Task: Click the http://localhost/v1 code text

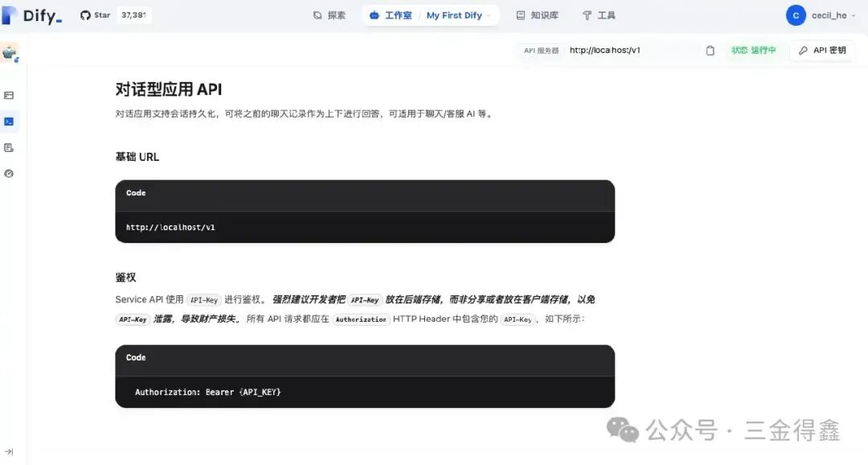Action: tap(170, 227)
